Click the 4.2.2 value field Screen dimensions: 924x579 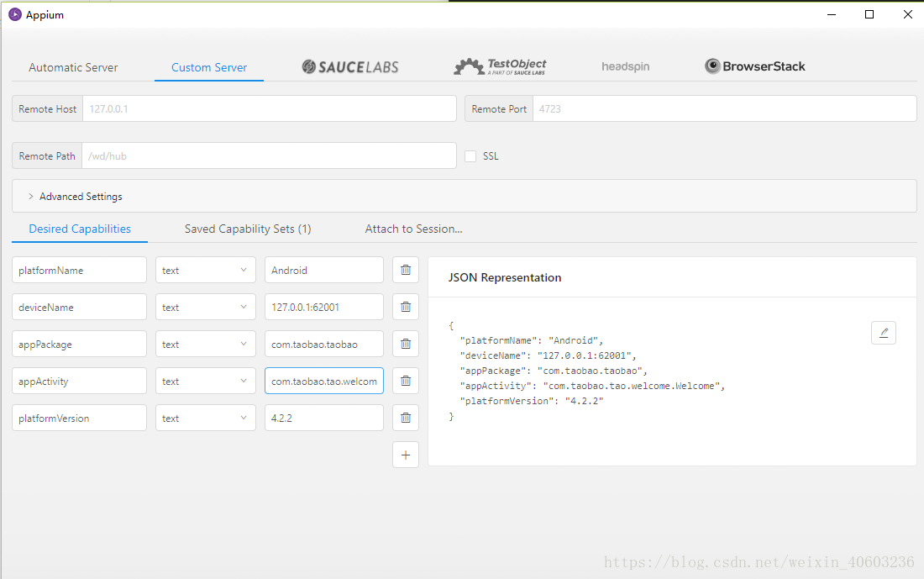324,418
